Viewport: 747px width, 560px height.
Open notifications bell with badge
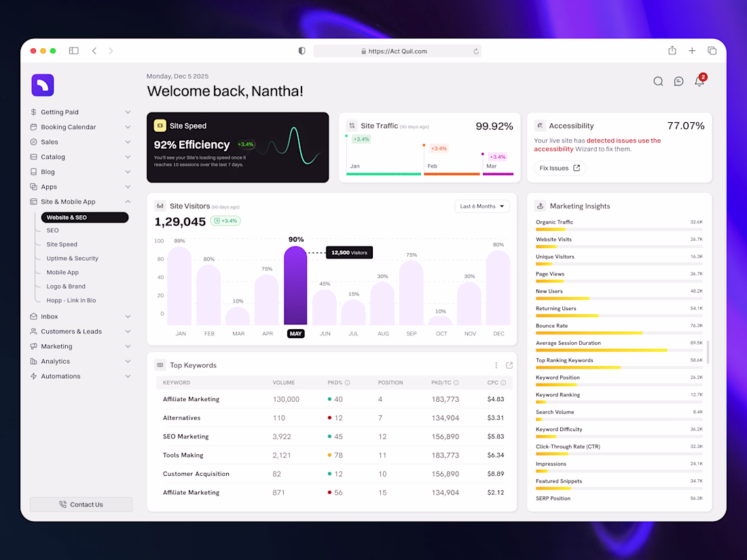pyautogui.click(x=700, y=80)
